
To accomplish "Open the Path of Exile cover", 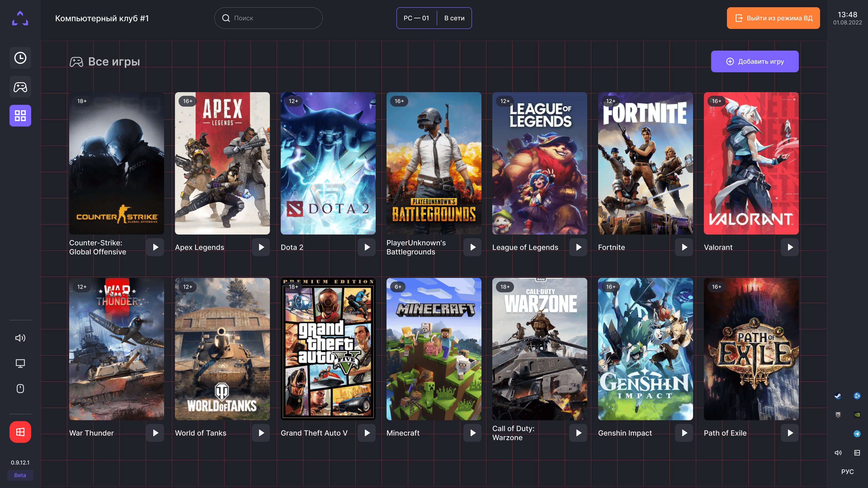I will pyautogui.click(x=751, y=349).
